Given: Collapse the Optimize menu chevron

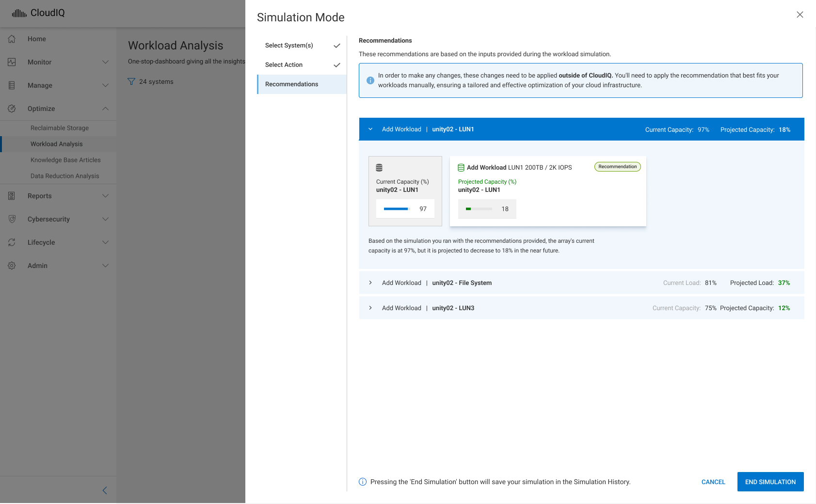Looking at the screenshot, I should (105, 109).
